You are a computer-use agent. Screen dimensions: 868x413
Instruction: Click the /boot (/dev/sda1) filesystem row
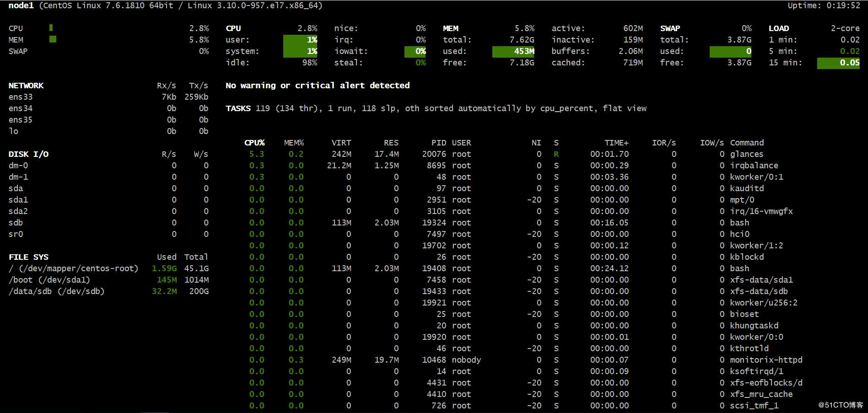(x=108, y=280)
